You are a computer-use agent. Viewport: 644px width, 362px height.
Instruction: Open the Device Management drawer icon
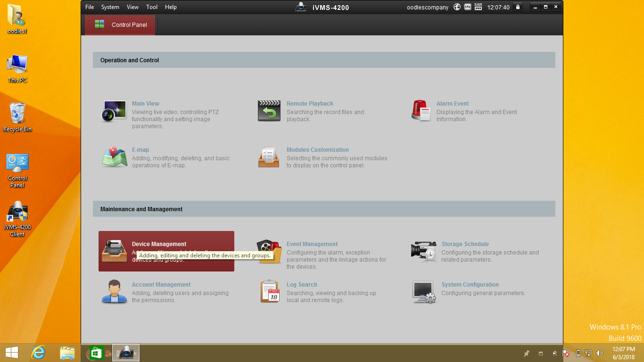coord(115,251)
